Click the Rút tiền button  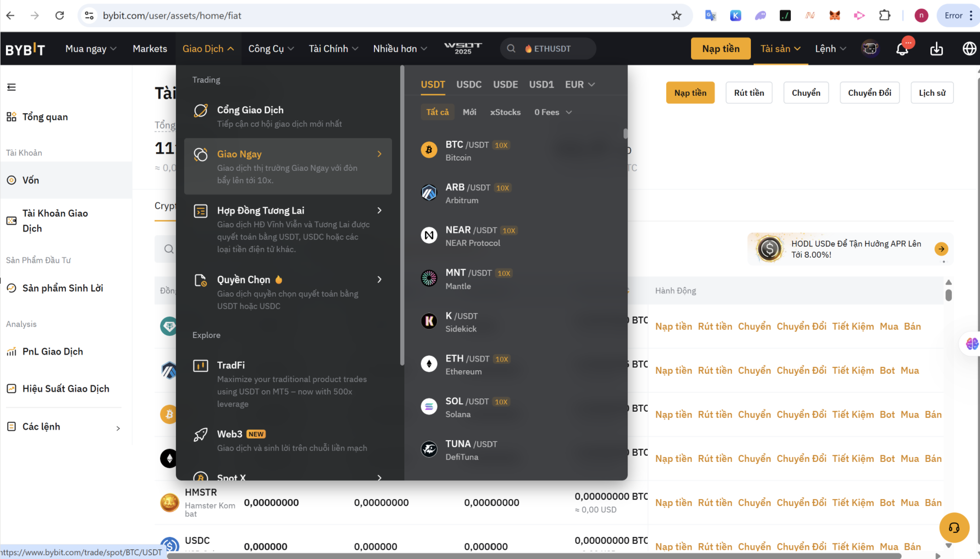(749, 93)
